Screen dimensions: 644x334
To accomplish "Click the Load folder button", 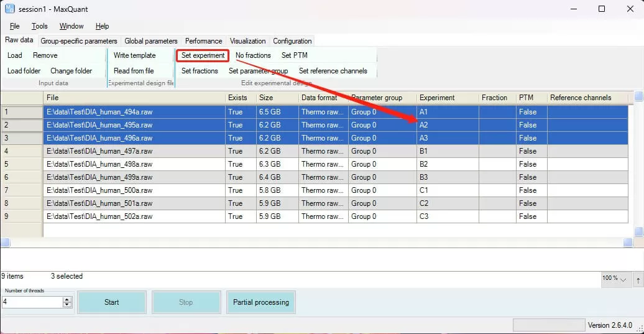I will click(x=24, y=71).
